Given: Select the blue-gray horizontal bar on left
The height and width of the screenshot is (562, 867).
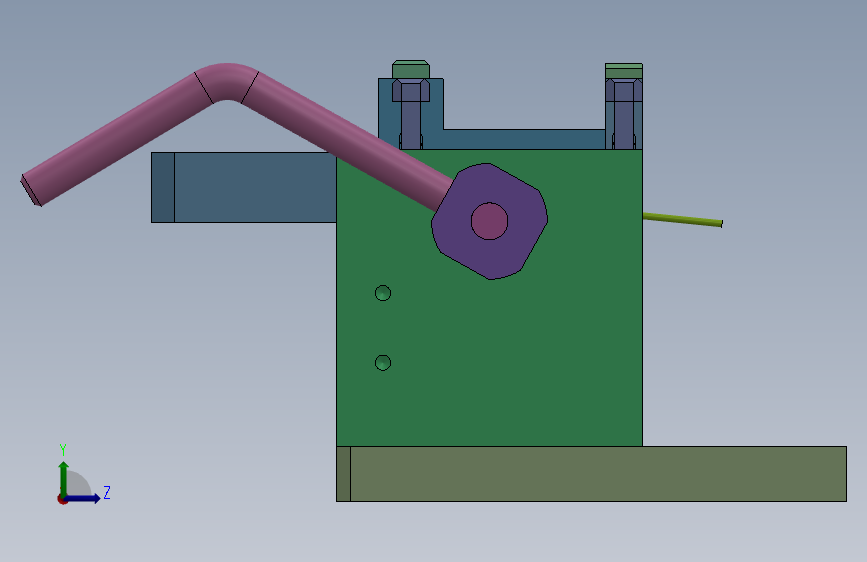Looking at the screenshot, I should click(244, 188).
